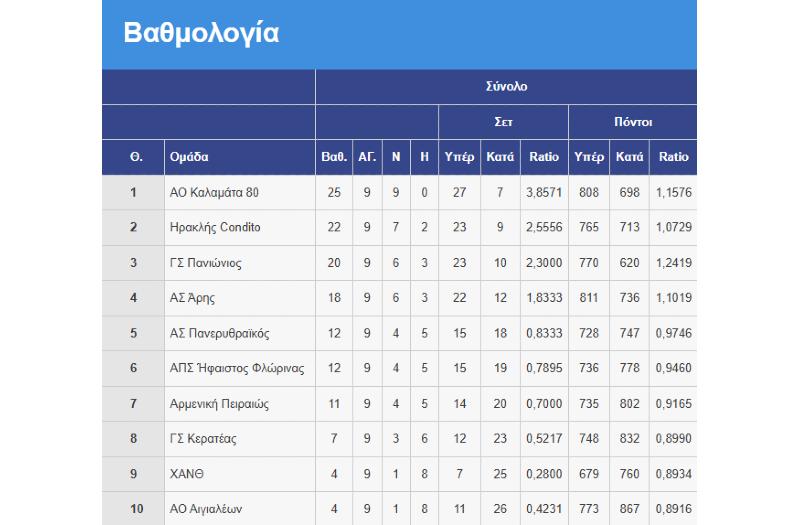Click the N wins column header
800x525 pixels.
(396, 157)
